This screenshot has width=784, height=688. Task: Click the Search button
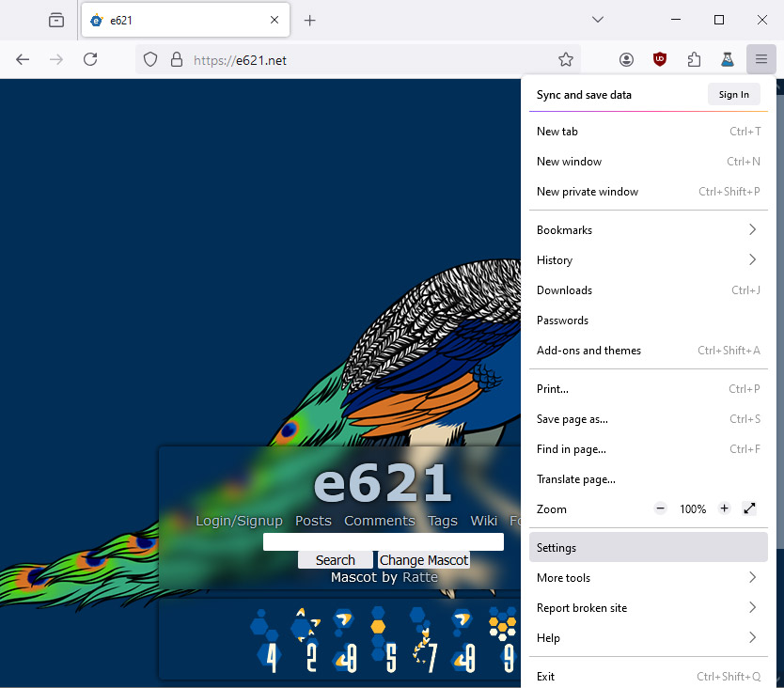click(x=335, y=560)
